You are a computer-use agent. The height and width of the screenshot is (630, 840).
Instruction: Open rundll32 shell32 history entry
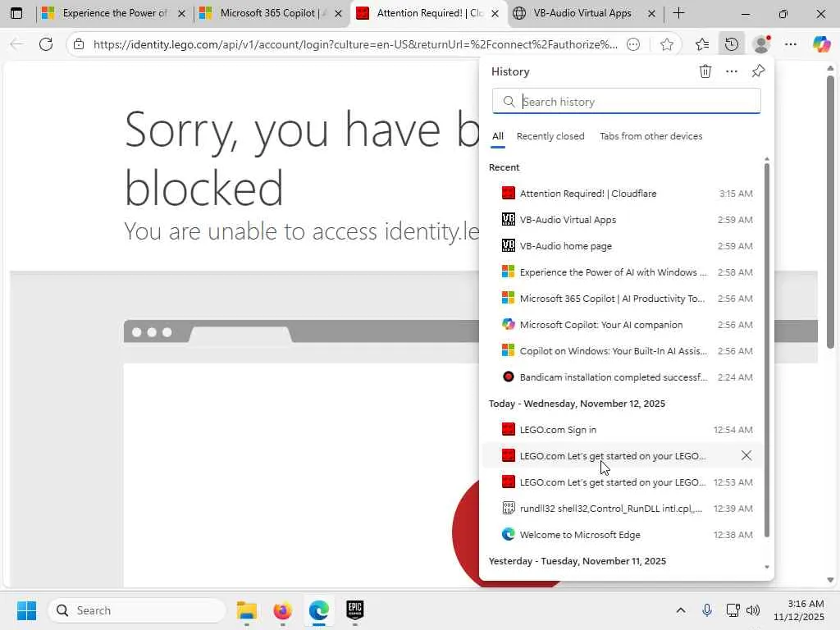622,509
